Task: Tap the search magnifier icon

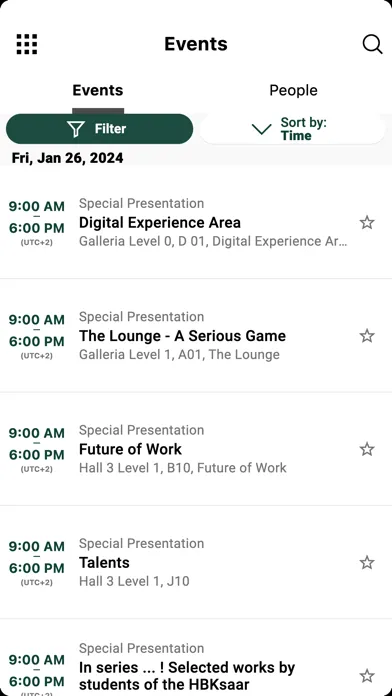Action: coord(372,44)
